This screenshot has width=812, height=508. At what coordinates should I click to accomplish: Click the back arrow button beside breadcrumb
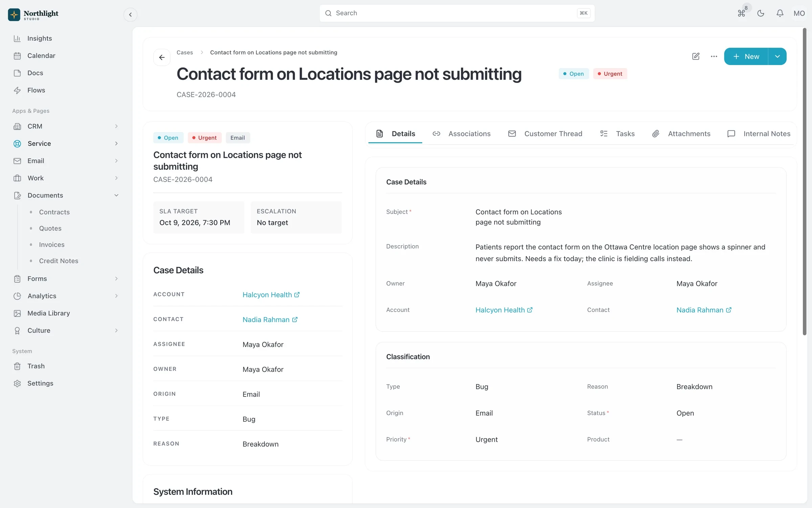point(162,57)
